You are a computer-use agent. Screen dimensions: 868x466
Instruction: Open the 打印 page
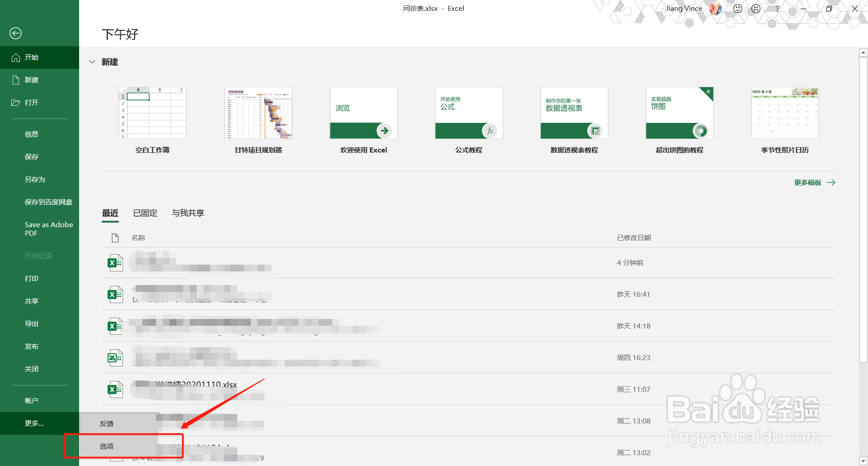pos(39,279)
